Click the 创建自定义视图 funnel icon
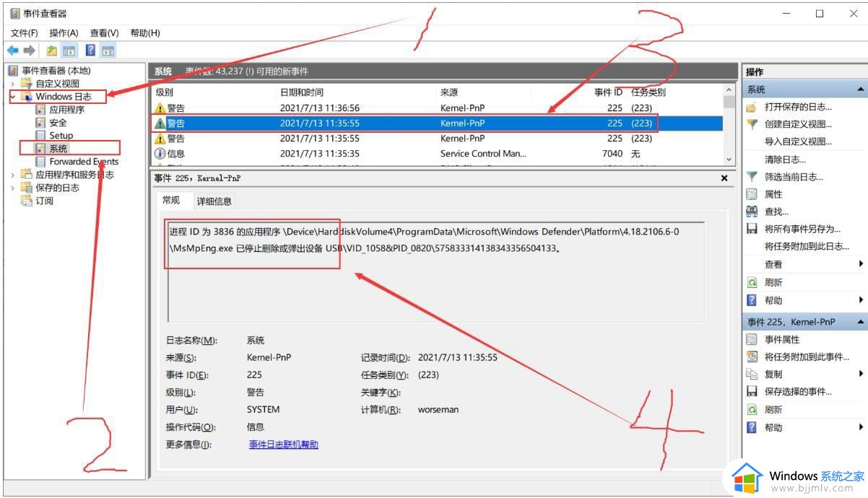Image resolution: width=868 pixels, height=498 pixels. tap(752, 124)
